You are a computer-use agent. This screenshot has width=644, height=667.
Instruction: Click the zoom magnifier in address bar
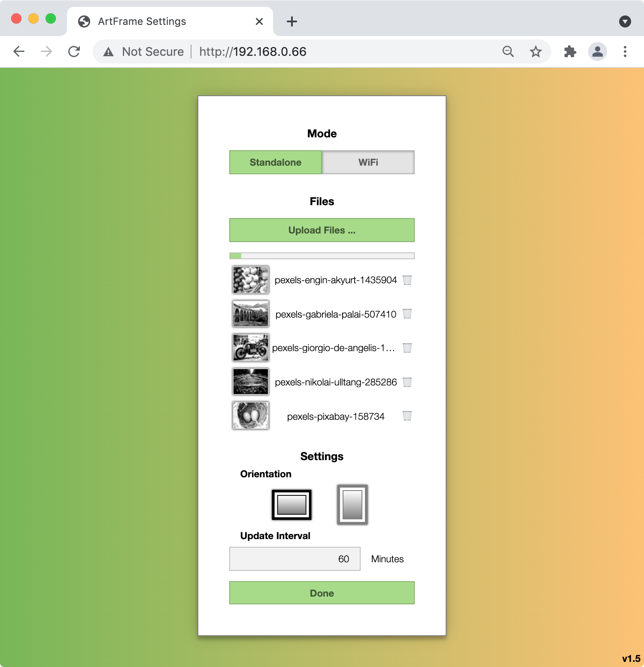[x=508, y=52]
